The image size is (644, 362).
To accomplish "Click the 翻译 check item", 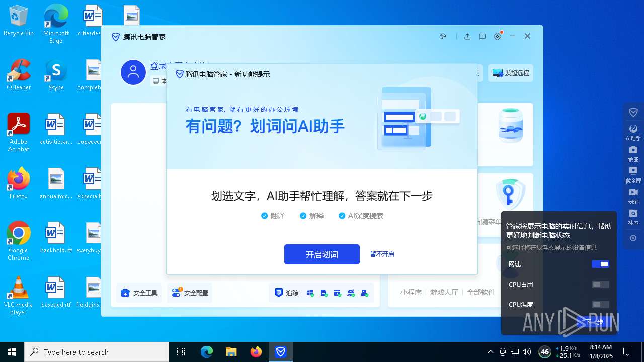I will point(273,216).
